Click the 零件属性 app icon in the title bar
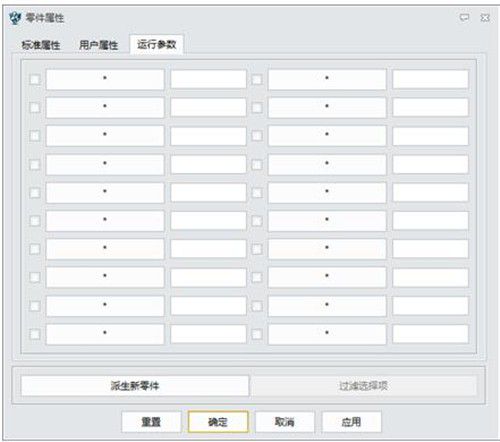500x442 pixels. pos(15,18)
